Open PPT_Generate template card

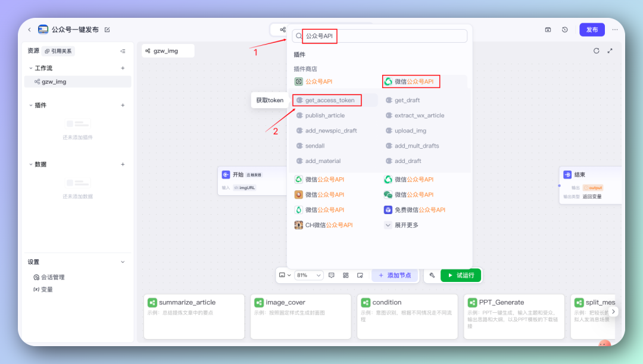(514, 316)
